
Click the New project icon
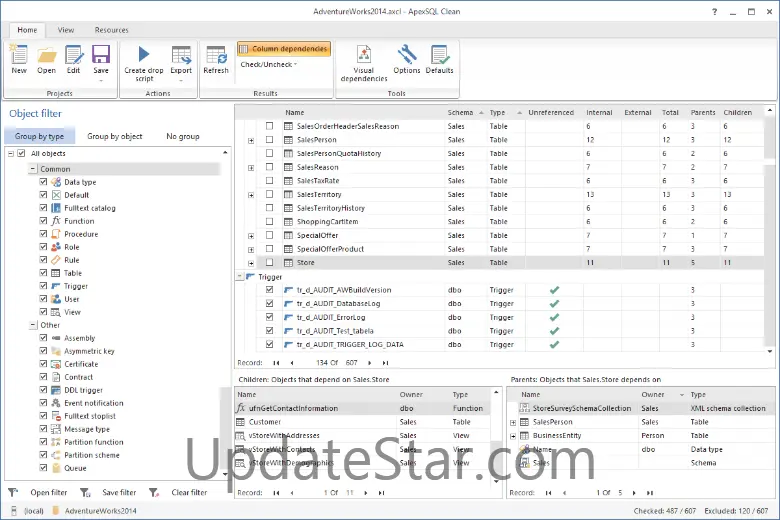(19, 55)
